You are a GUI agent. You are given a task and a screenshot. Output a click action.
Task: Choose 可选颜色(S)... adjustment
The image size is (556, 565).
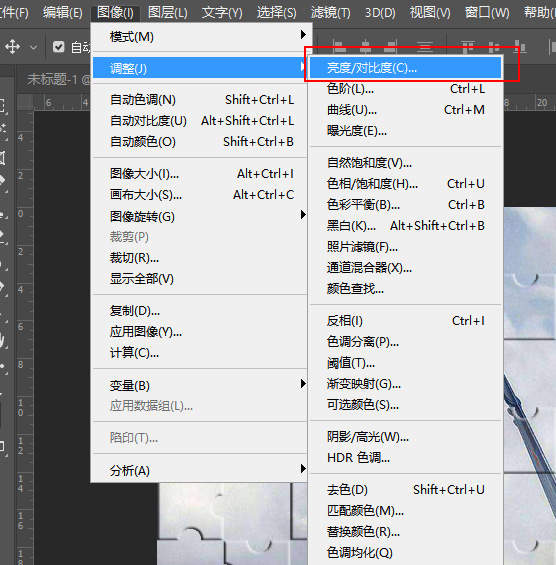(406, 404)
